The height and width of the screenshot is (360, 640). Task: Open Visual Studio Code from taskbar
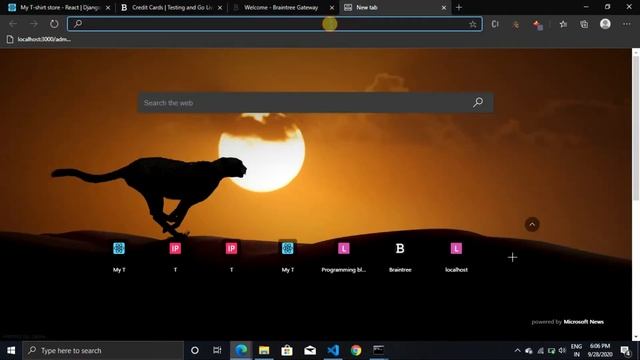(x=333, y=350)
